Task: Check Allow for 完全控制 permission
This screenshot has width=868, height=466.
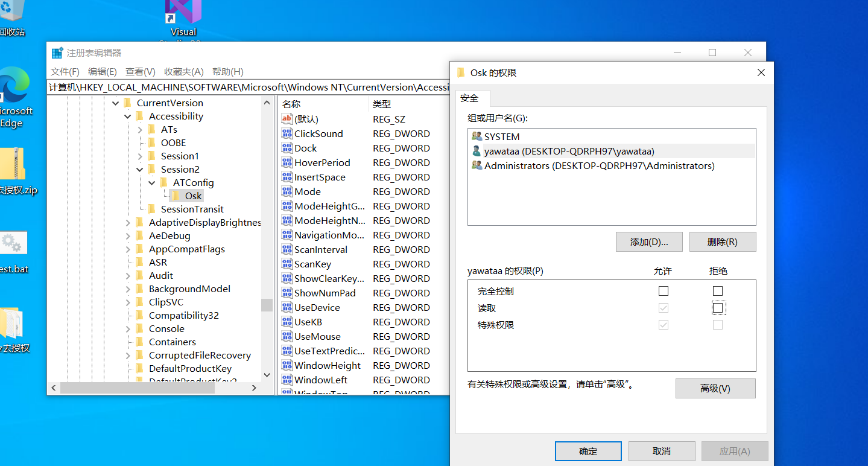Action: 664,291
